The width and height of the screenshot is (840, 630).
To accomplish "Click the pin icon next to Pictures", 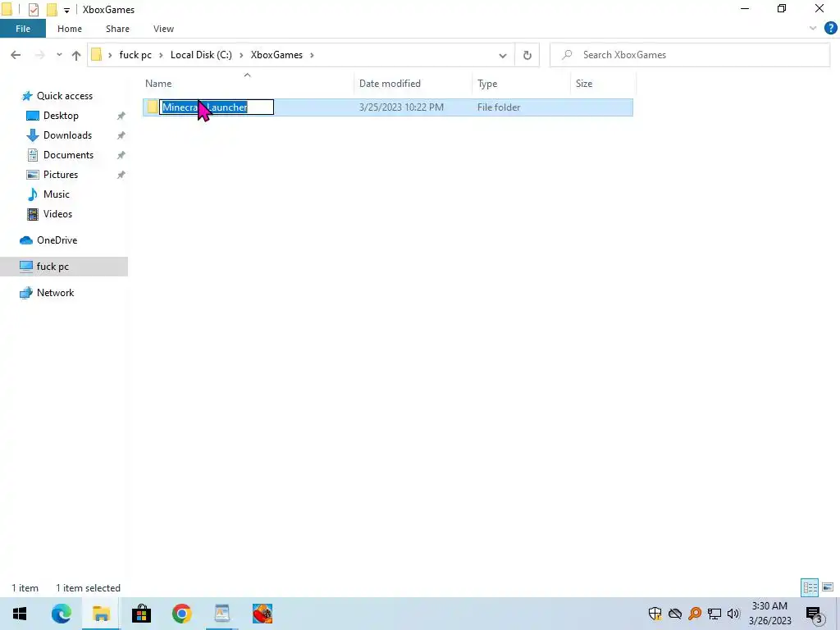I will coord(121,176).
